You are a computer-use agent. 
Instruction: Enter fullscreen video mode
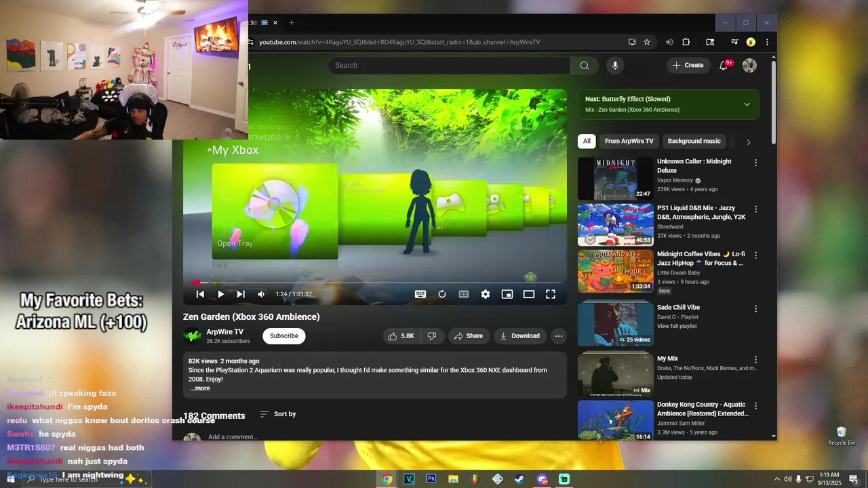pos(551,294)
